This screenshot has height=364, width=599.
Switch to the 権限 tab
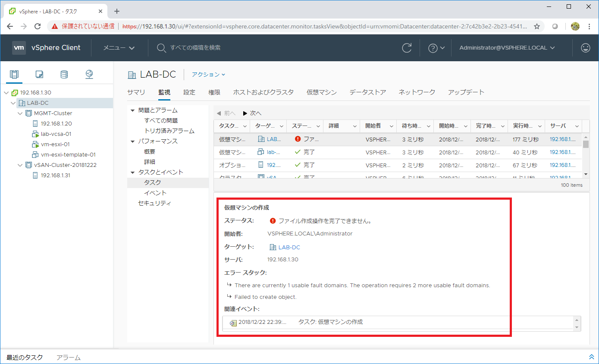(214, 92)
